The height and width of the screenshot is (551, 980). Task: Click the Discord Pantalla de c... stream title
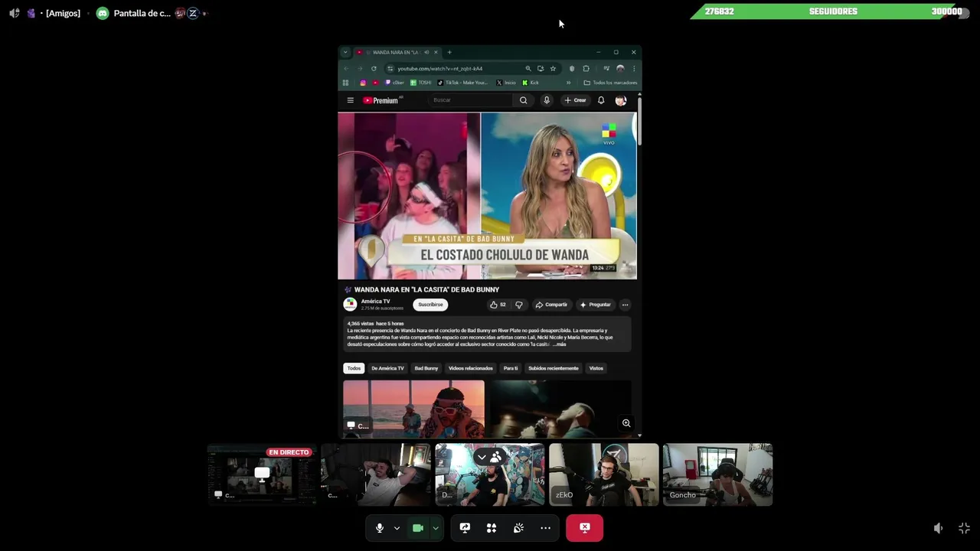pyautogui.click(x=142, y=13)
